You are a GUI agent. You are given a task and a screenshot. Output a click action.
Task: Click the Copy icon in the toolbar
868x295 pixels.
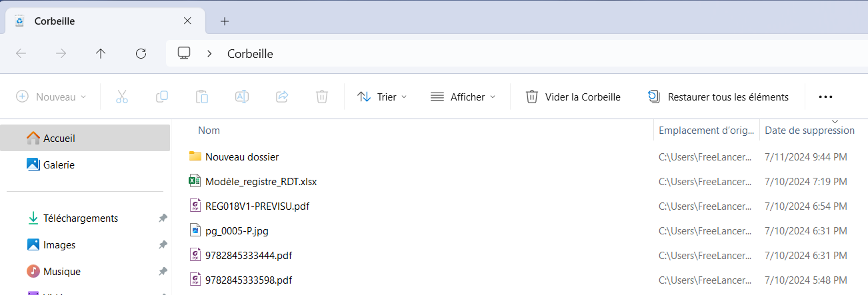(x=161, y=97)
